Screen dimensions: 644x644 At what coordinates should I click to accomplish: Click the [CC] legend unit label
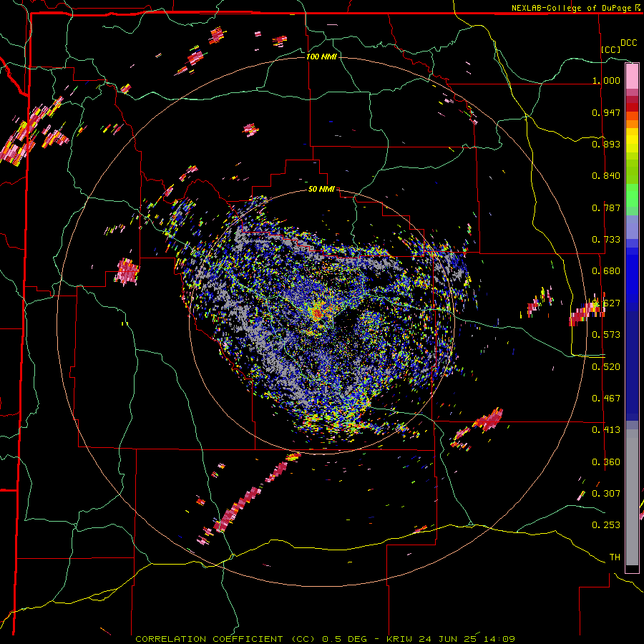[x=610, y=49]
